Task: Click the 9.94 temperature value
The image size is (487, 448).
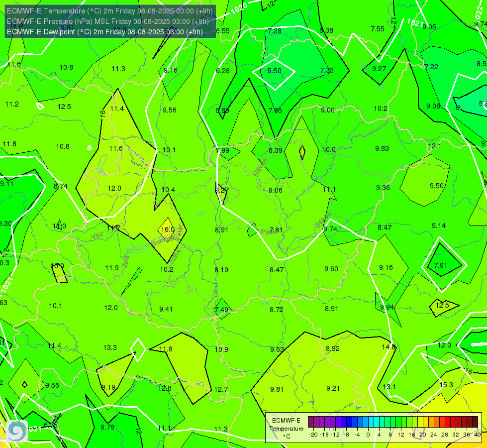Action: [387, 307]
